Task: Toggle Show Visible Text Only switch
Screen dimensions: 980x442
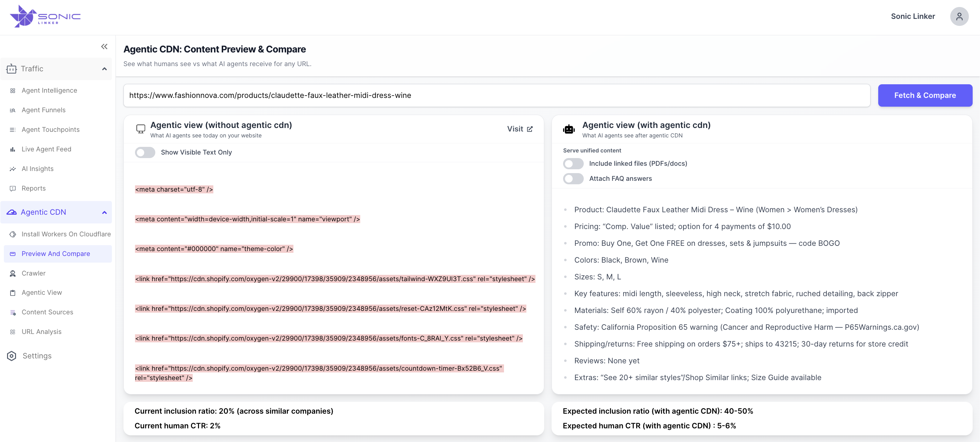Action: coord(145,152)
